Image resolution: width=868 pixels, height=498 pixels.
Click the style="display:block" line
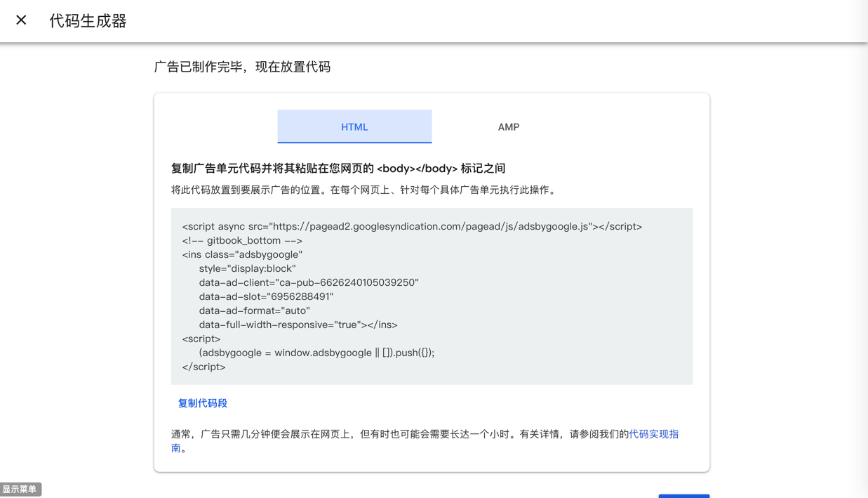[x=247, y=268]
